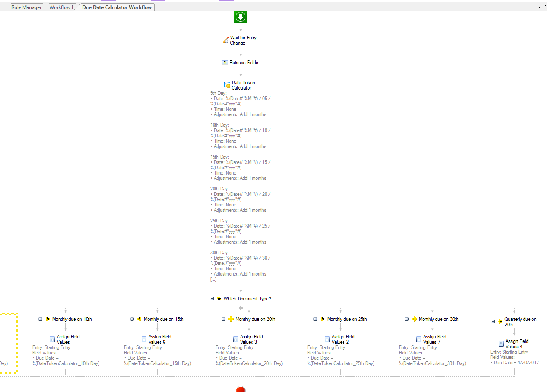Viewport: 547px width, 392px height.
Task: Click the '15th Day:' token heading
Action: tap(219, 157)
